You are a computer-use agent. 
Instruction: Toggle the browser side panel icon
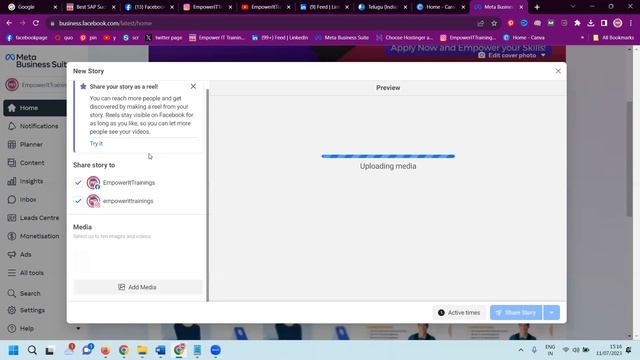click(x=604, y=23)
